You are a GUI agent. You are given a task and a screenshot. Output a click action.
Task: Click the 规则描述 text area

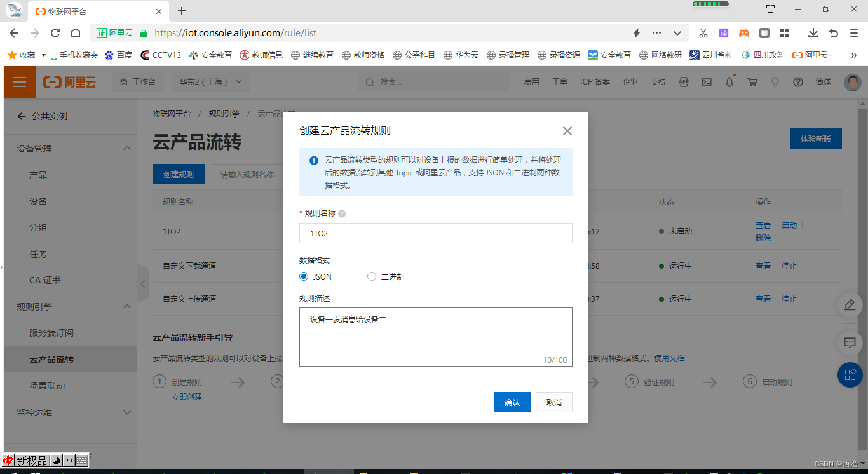pos(435,336)
